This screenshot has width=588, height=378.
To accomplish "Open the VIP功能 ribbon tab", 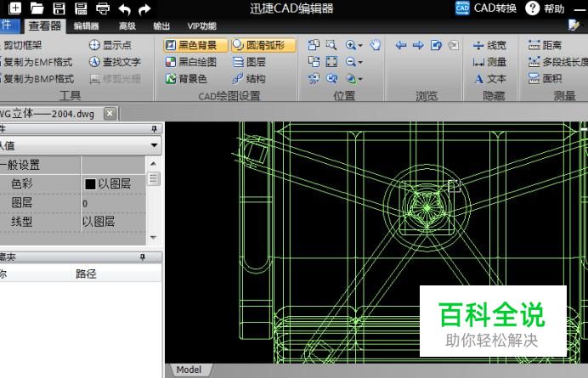I will (201, 25).
